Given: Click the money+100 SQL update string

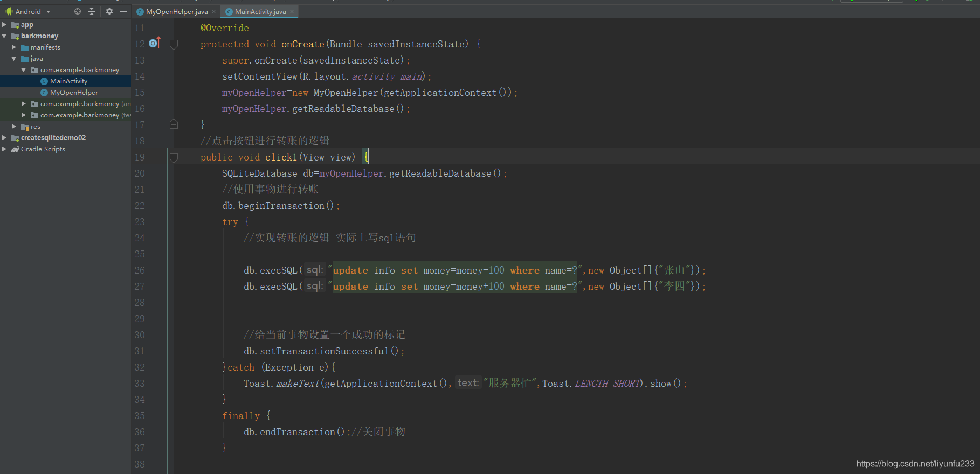Looking at the screenshot, I should click(x=455, y=287).
